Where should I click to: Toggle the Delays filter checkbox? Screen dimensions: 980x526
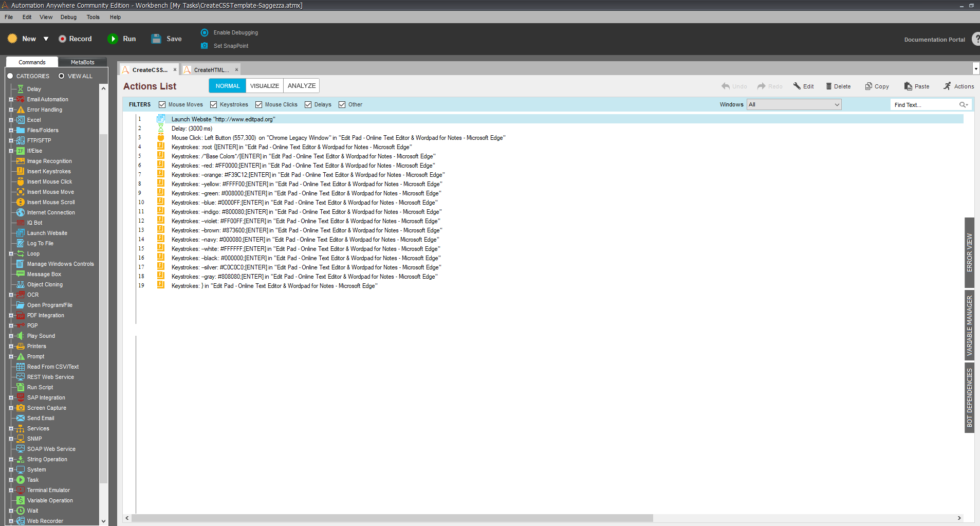[x=308, y=104]
